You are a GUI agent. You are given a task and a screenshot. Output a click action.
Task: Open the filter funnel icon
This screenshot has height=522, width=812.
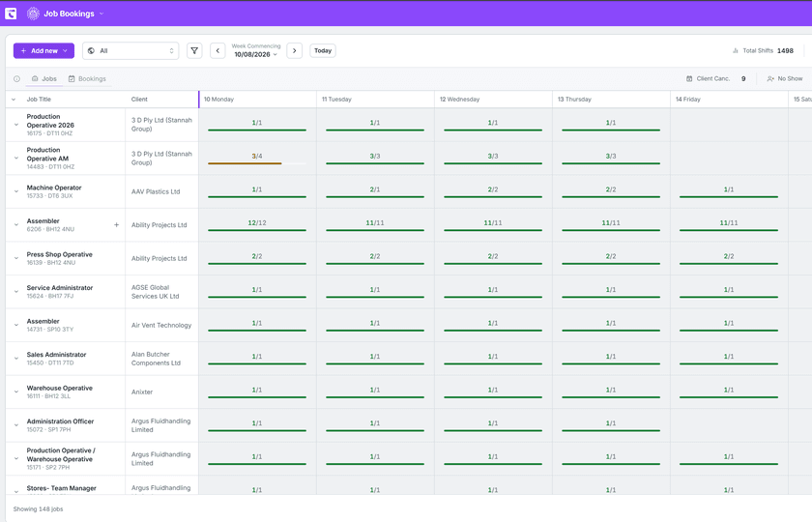pyautogui.click(x=194, y=50)
